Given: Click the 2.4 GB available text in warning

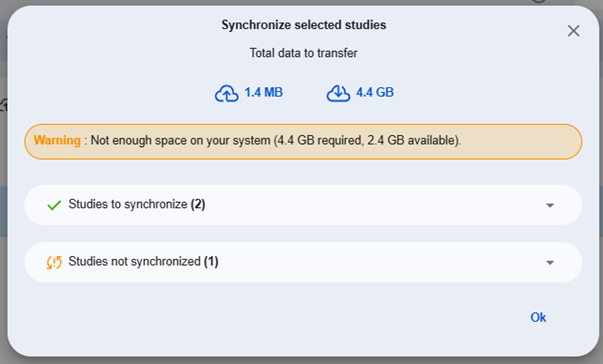Looking at the screenshot, I should pos(411,140).
